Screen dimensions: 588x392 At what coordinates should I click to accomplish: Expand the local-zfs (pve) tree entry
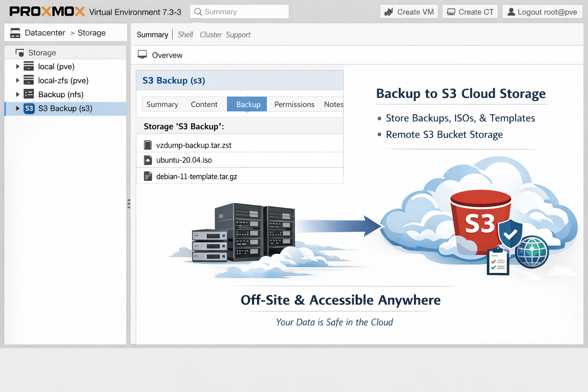pos(17,80)
